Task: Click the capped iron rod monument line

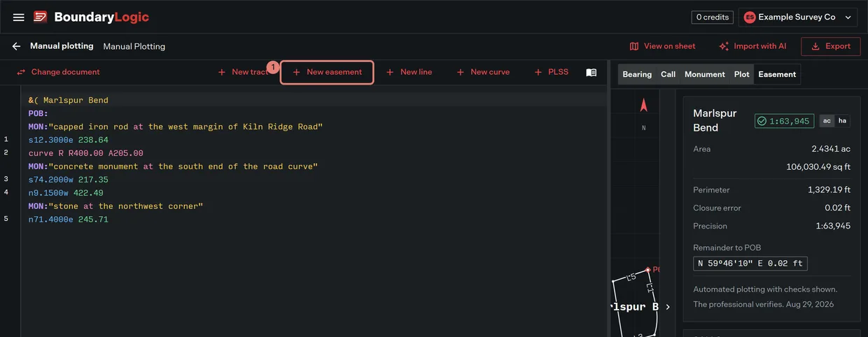Action: click(x=176, y=127)
